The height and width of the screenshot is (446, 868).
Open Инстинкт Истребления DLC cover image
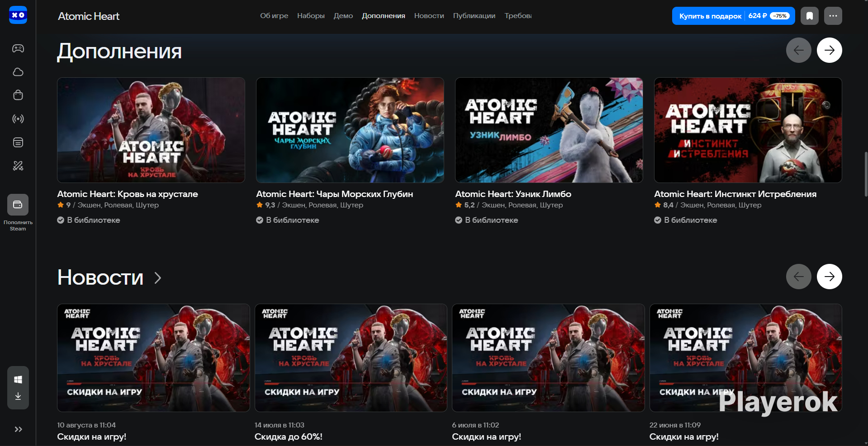[748, 130]
